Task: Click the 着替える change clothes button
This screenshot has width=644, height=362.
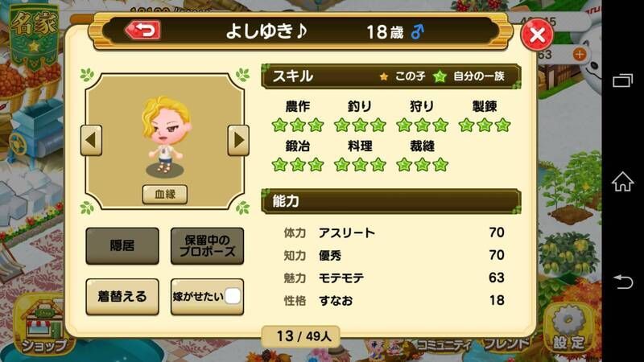Action: coord(122,297)
